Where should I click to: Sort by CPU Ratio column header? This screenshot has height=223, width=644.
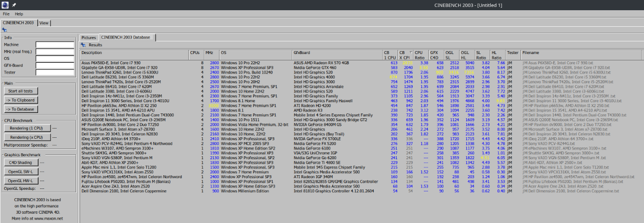[x=422, y=55]
